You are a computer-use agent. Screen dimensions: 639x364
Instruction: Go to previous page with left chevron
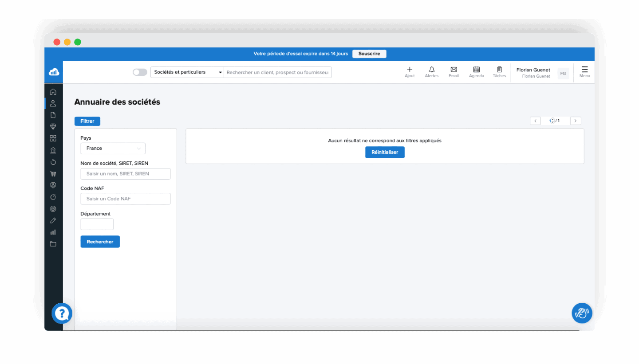pos(535,121)
